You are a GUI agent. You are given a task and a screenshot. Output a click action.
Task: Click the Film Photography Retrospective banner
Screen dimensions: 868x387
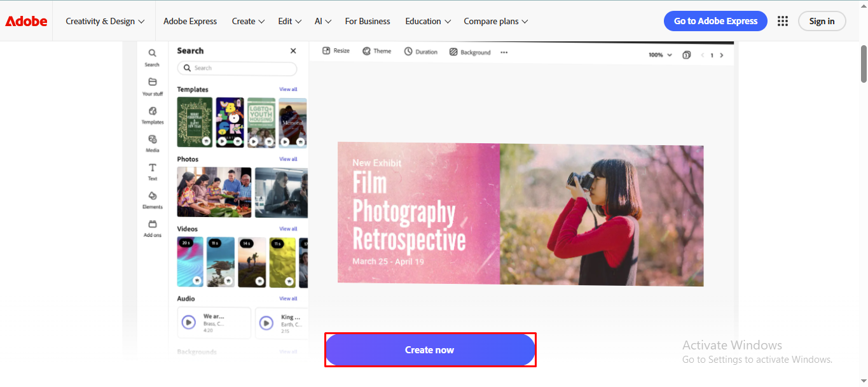[x=520, y=215]
